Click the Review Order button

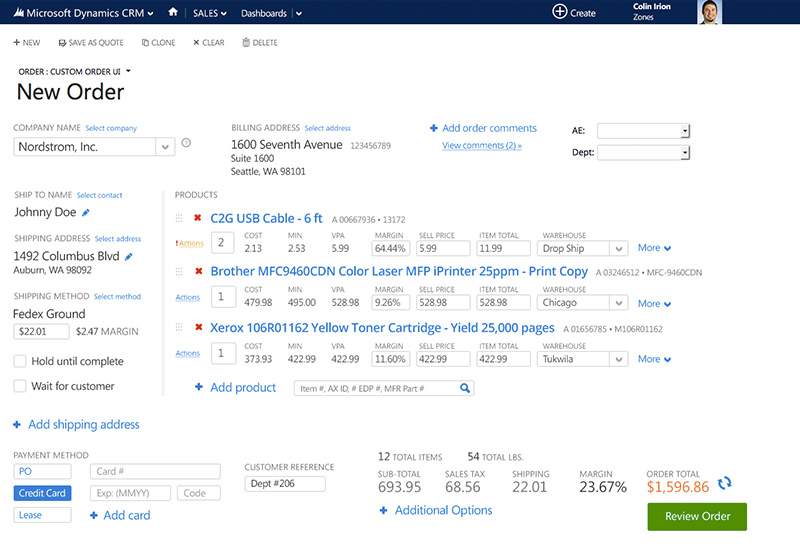point(697,516)
